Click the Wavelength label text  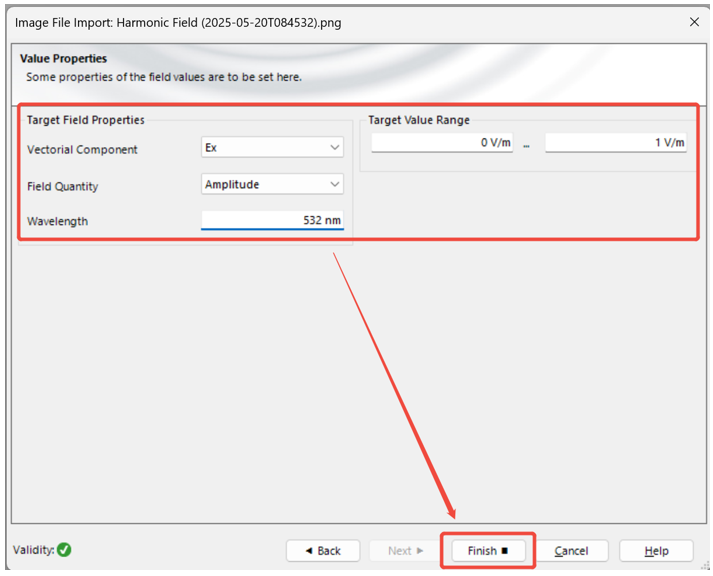(57, 221)
